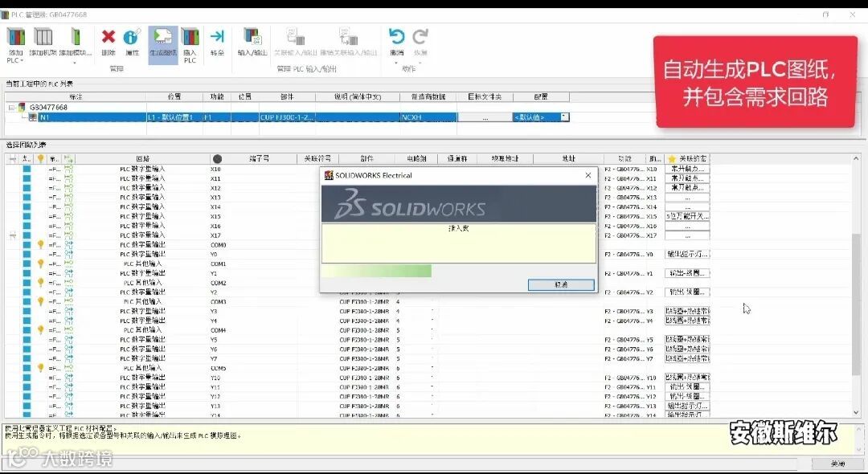Click the 说明 (简体中文) column header
This screenshot has width=868, height=474.
coord(358,96)
